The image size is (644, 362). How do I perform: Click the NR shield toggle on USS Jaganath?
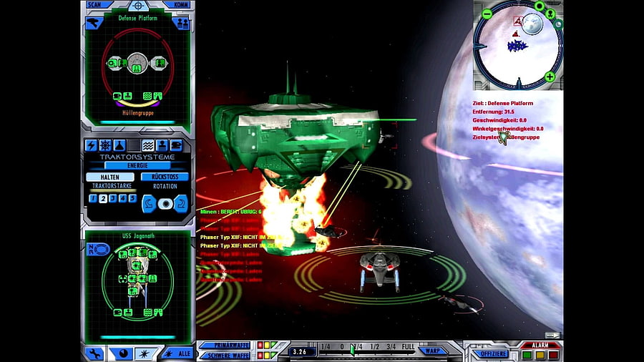tap(98, 249)
